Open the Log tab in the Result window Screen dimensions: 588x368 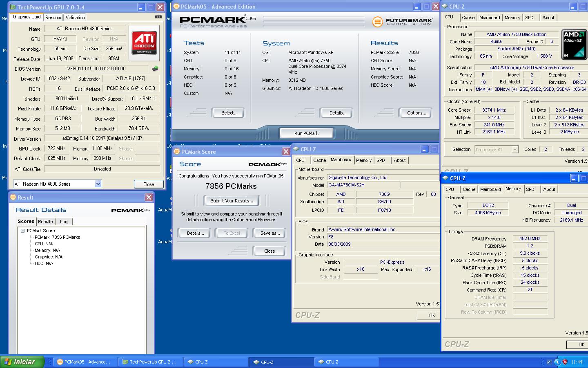tap(64, 221)
